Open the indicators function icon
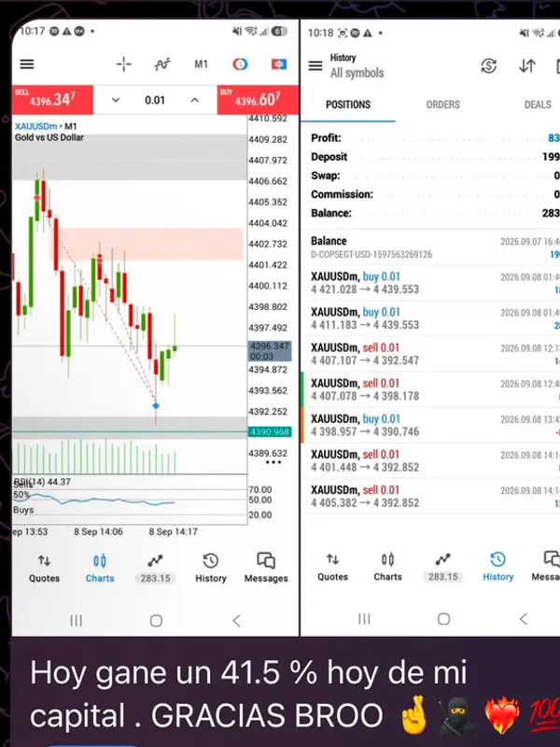The image size is (560, 747). (161, 63)
